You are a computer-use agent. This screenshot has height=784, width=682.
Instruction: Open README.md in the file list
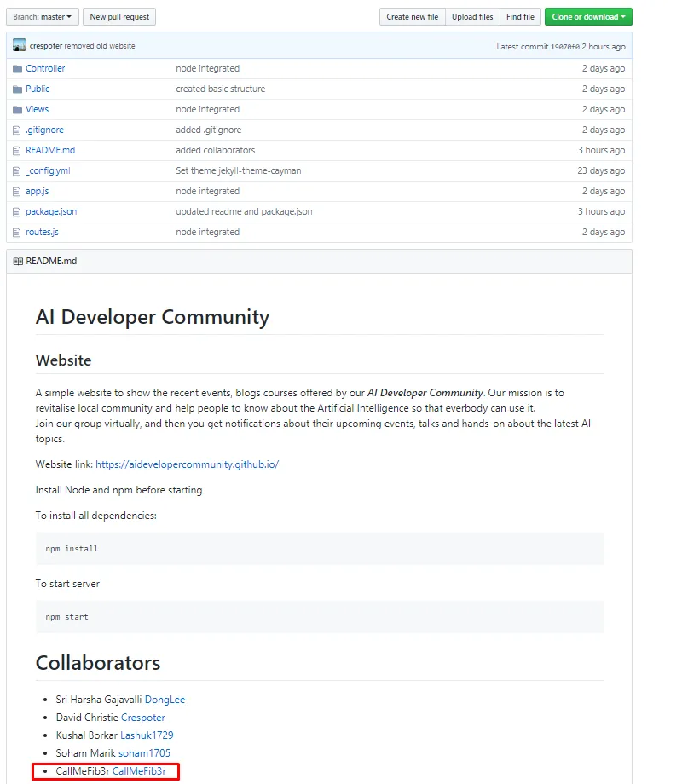pos(50,150)
